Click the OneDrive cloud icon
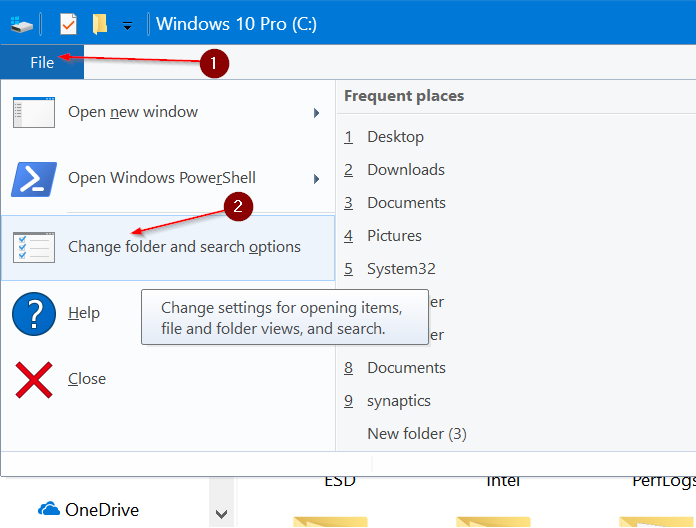Screen dimensions: 696x528 click(49, 509)
